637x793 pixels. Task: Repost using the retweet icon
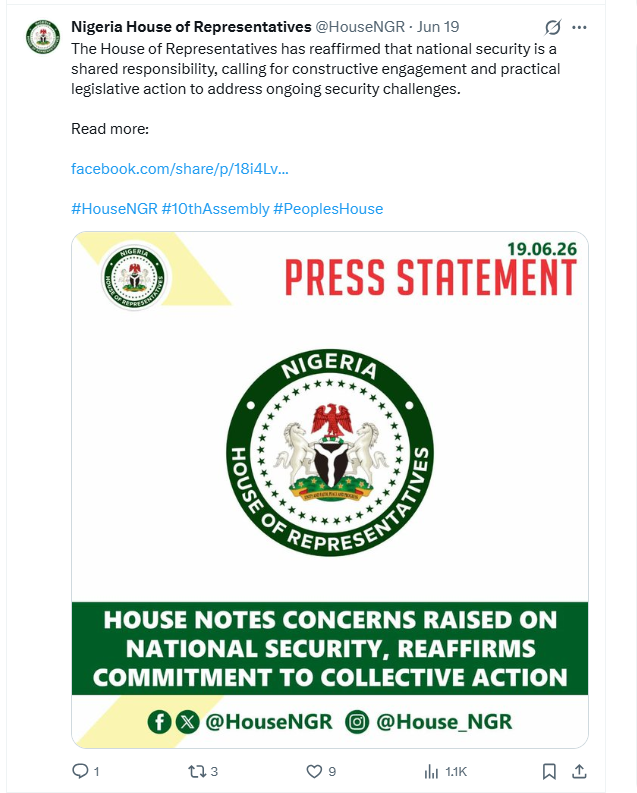197,771
